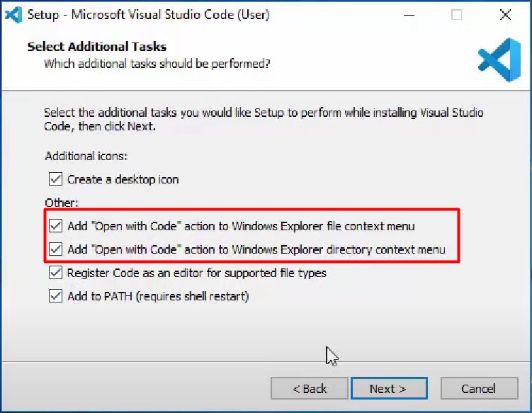532x413 pixels.
Task: Click the large Visual Studio Code logo
Action: pos(499,60)
